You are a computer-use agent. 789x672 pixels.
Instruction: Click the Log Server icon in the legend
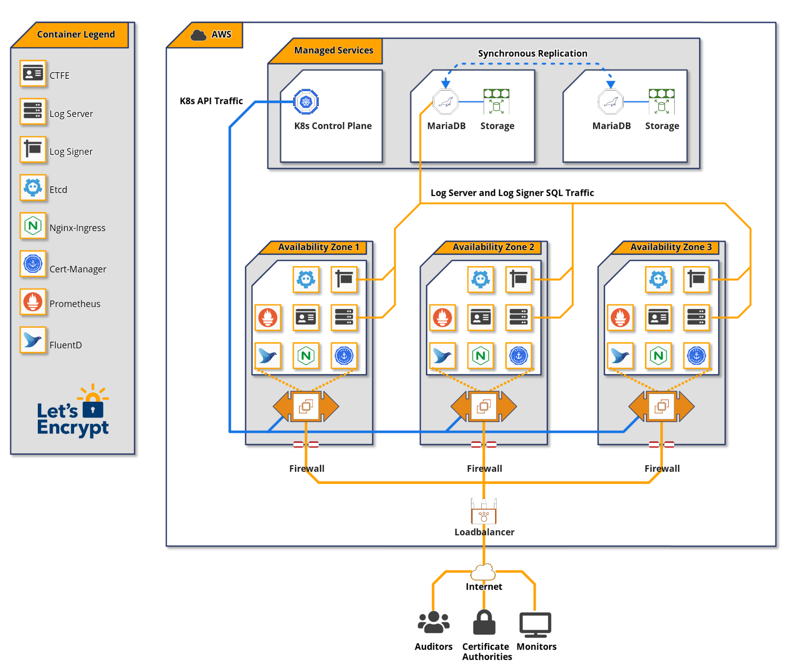pos(33,111)
